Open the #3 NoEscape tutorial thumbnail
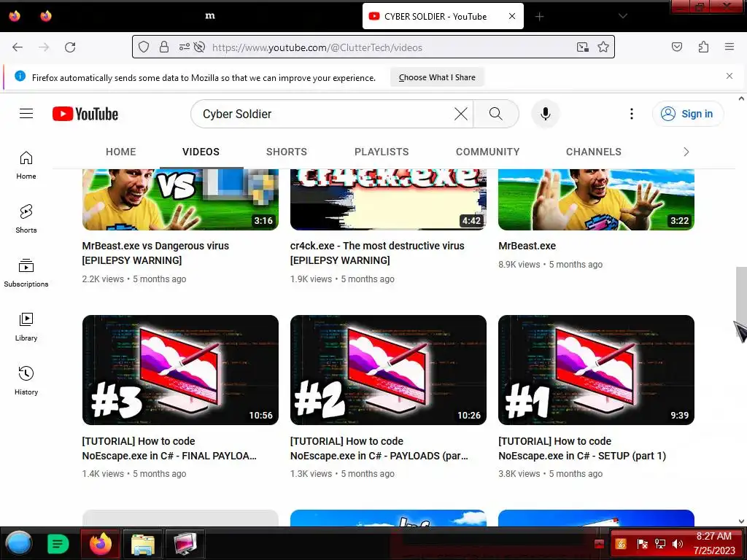747x560 pixels. click(x=181, y=370)
